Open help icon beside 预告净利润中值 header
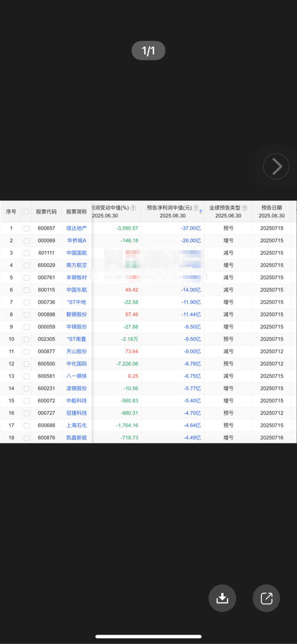Viewport: 297px width, 644px height. 196,208
